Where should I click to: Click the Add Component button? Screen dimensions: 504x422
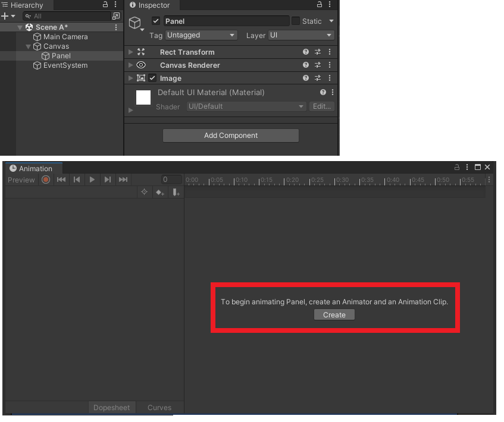coord(231,136)
